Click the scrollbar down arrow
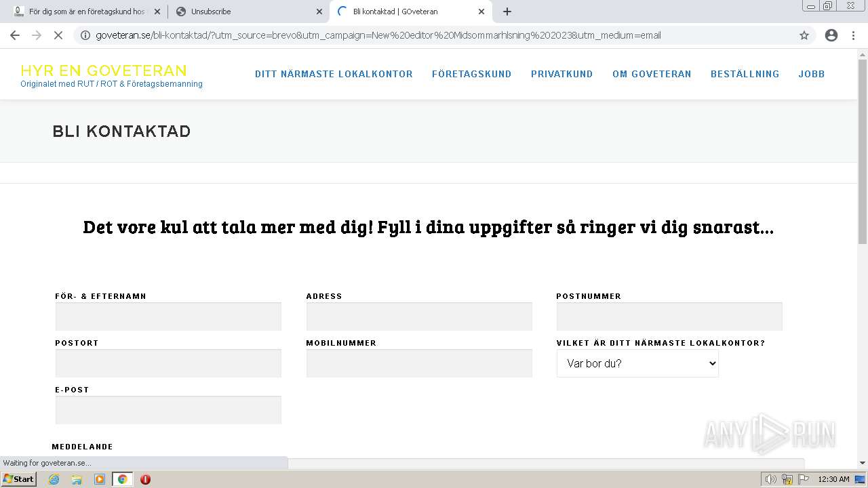 pos(863,463)
